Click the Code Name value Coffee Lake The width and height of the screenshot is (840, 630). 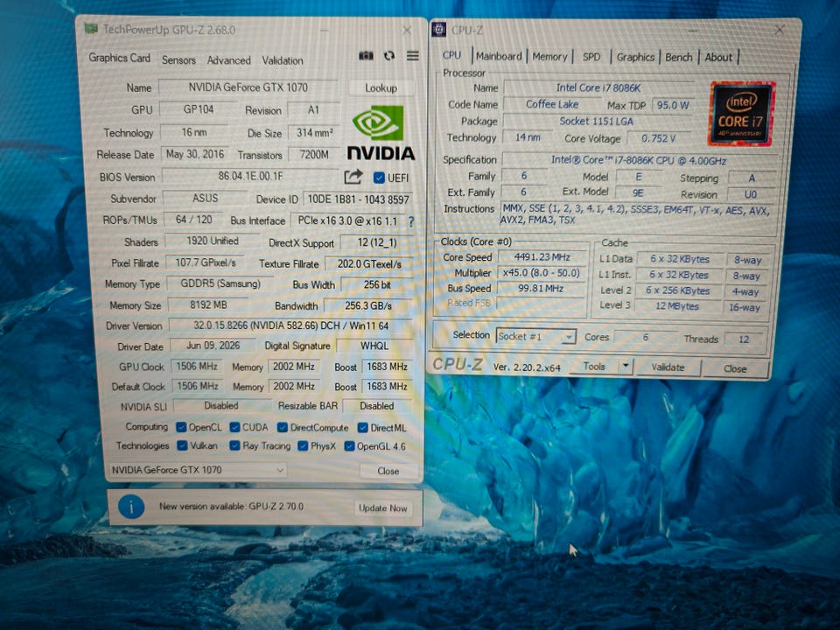click(552, 104)
